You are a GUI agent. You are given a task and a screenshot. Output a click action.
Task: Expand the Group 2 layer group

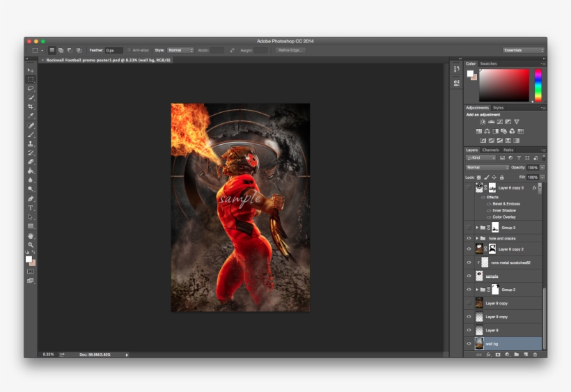(x=477, y=289)
